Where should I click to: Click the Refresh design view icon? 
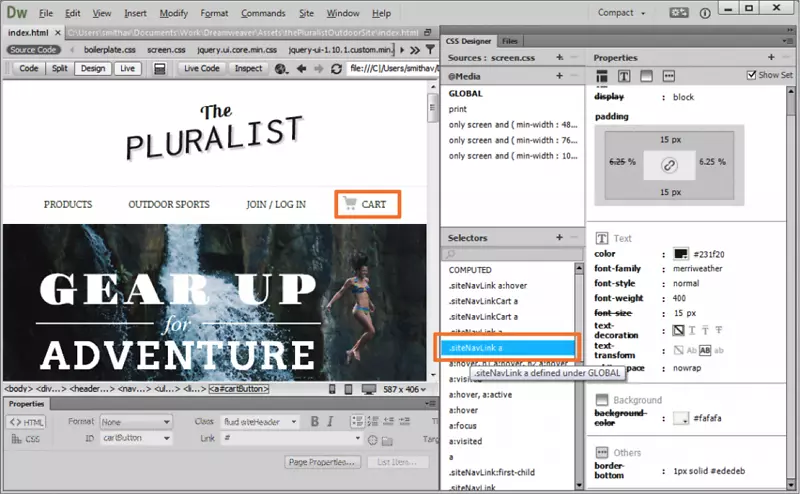336,68
